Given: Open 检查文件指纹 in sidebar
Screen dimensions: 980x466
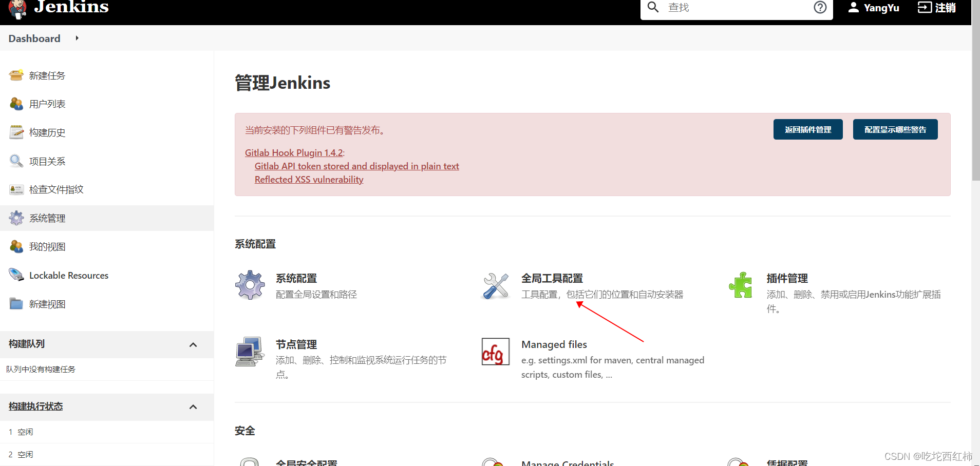Looking at the screenshot, I should 56,189.
